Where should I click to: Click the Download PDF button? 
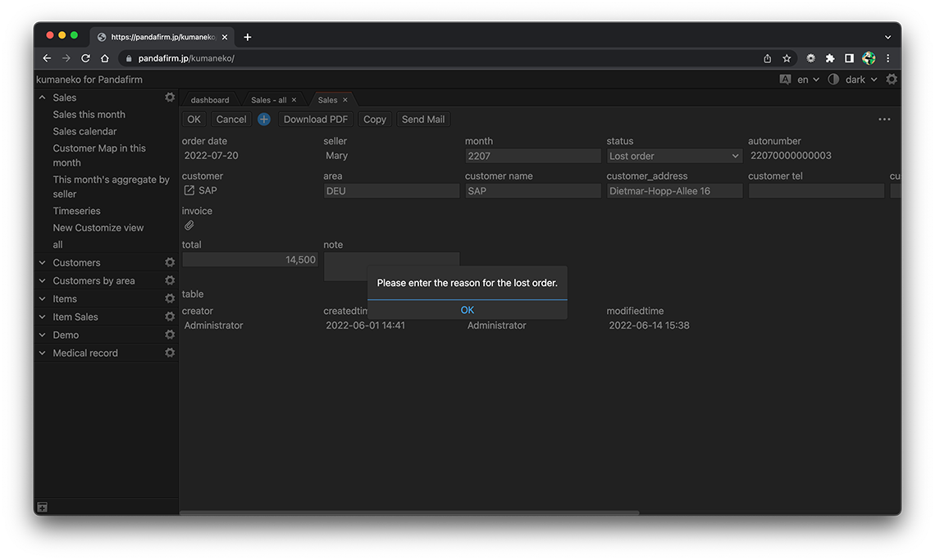pyautogui.click(x=316, y=120)
